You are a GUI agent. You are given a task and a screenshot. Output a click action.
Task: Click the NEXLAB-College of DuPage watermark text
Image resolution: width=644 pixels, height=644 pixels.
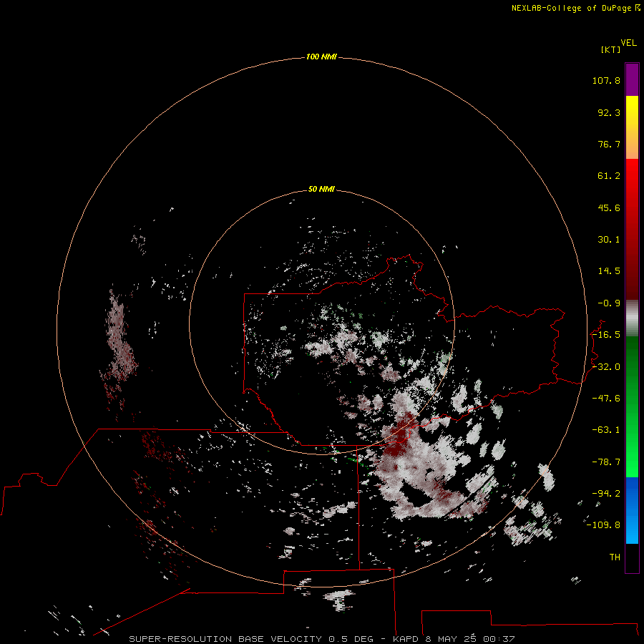575,8
